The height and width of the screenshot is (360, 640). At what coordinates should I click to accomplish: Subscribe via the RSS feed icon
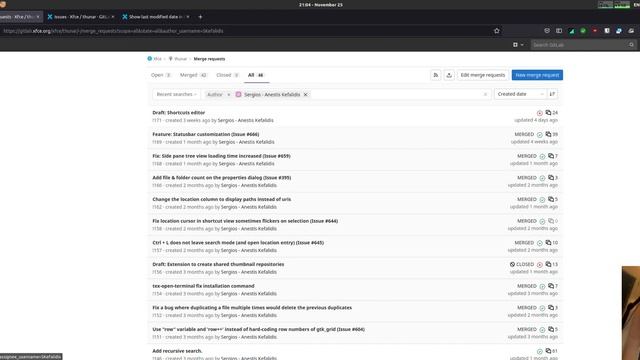coord(436,75)
